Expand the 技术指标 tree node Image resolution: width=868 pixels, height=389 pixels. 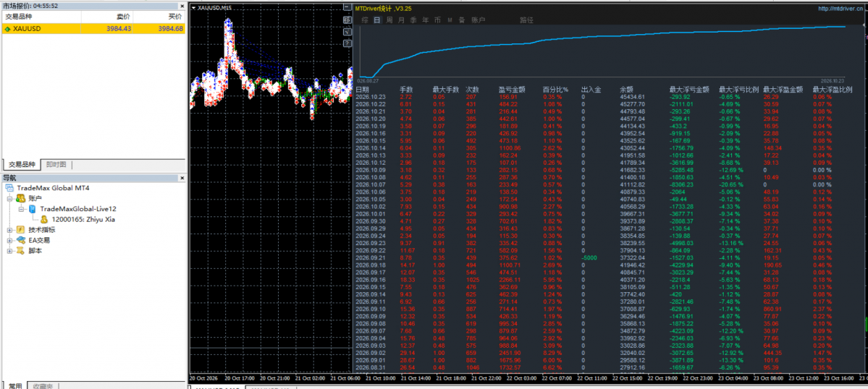9,230
